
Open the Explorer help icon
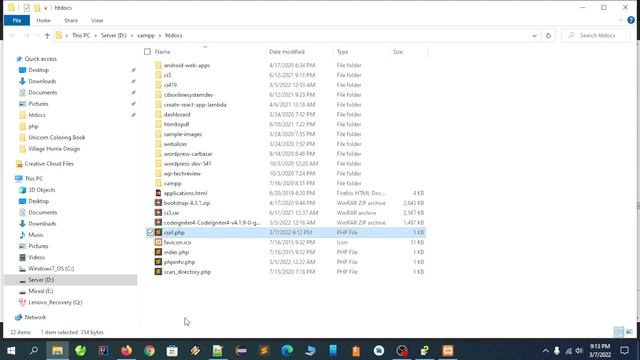click(631, 20)
